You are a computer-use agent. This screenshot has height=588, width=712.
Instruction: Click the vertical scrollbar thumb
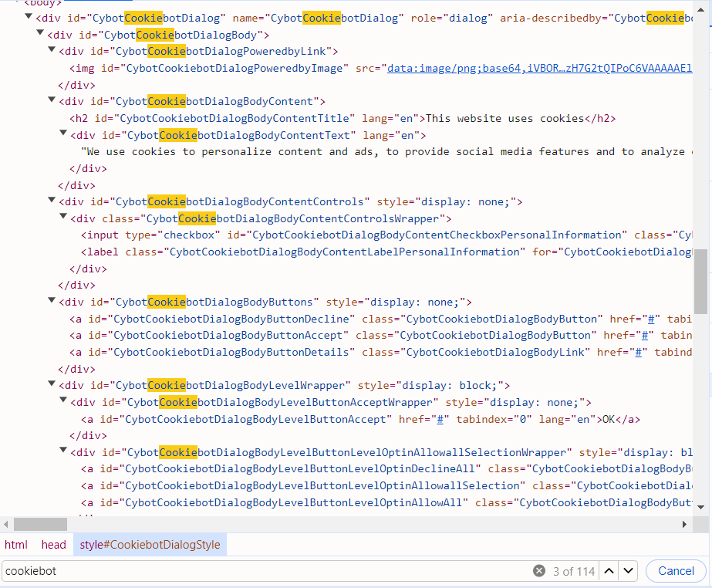[700, 281]
